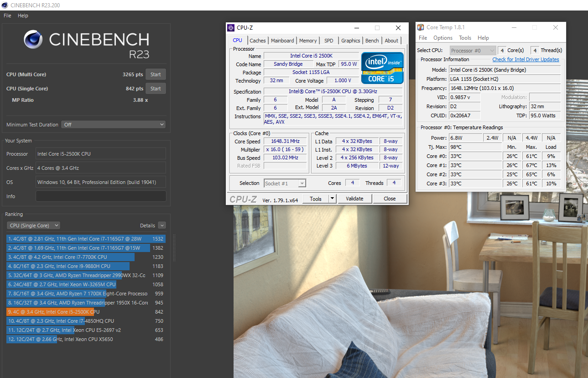
Task: Switch to the Caches tab in CPU-Z
Action: (258, 41)
